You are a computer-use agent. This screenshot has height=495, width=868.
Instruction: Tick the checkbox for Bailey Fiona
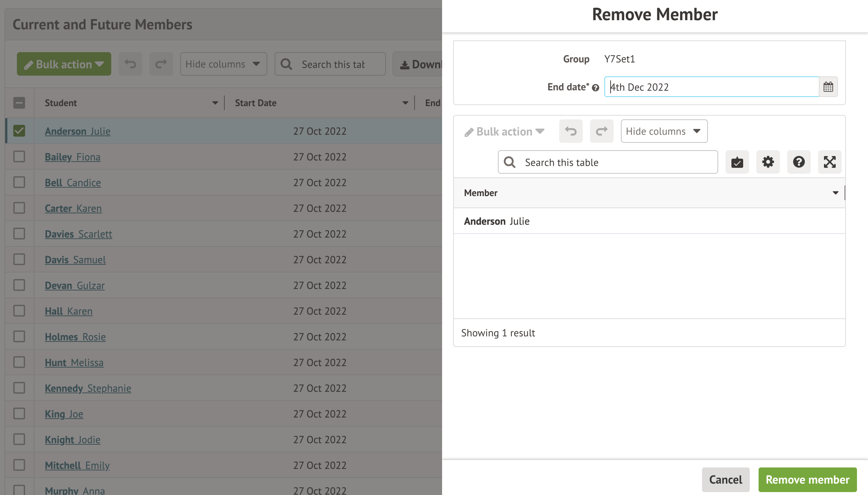tap(19, 156)
